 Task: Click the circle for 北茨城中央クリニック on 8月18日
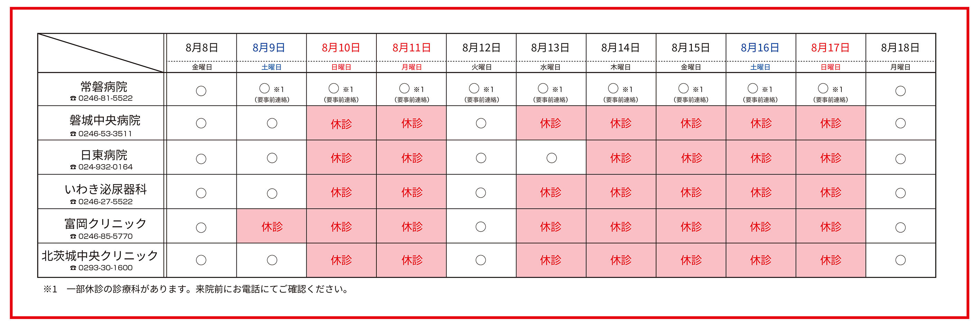(x=900, y=260)
